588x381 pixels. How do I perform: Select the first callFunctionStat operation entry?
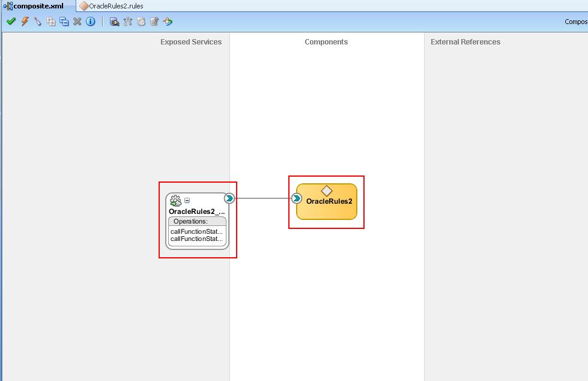196,231
